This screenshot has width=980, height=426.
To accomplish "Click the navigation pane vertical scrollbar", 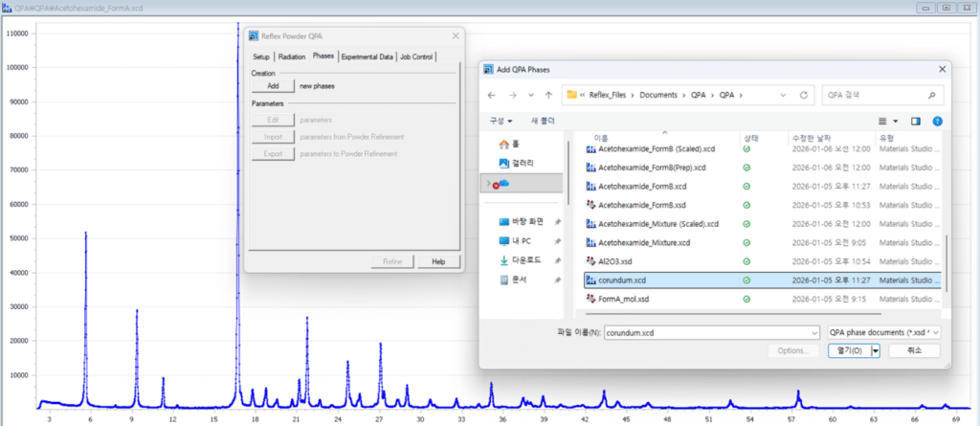I will coord(568,172).
